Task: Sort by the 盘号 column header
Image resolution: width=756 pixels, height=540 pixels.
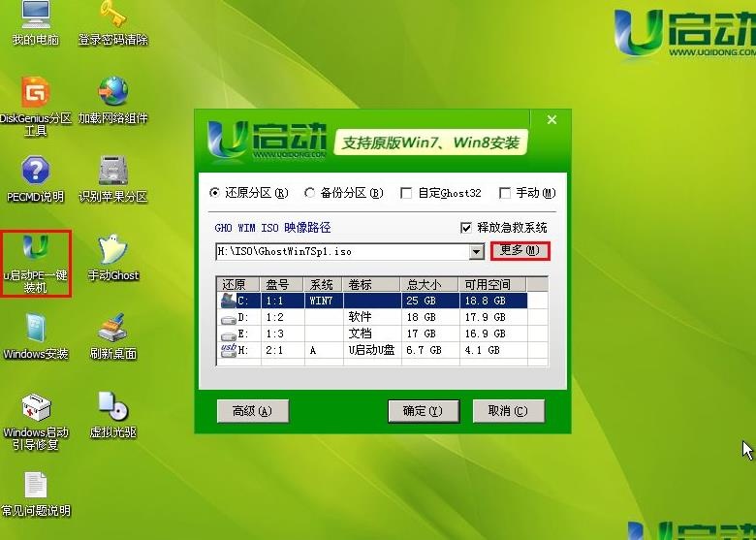Action: click(282, 284)
